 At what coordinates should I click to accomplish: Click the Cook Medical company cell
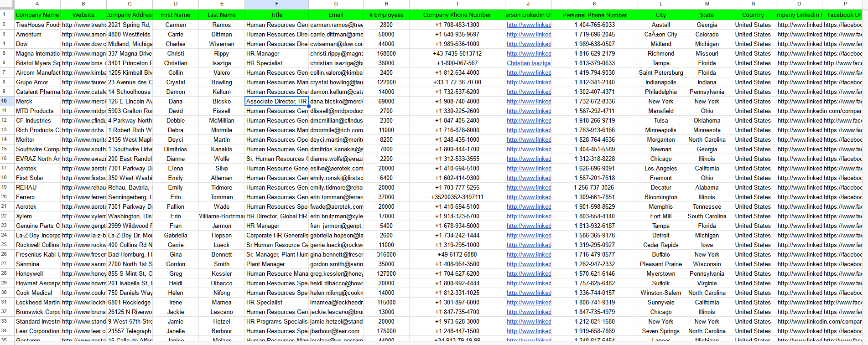[x=37, y=293]
